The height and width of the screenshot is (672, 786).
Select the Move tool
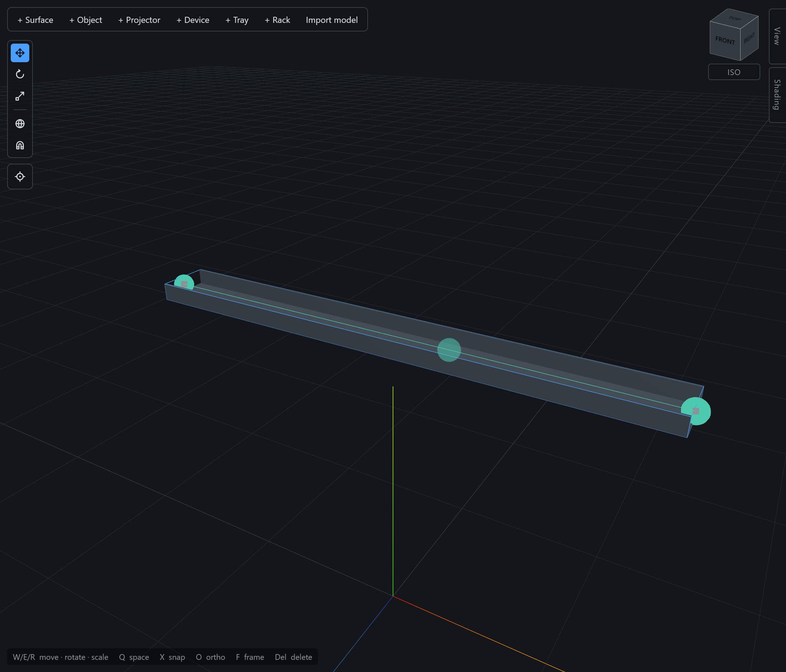coord(20,53)
